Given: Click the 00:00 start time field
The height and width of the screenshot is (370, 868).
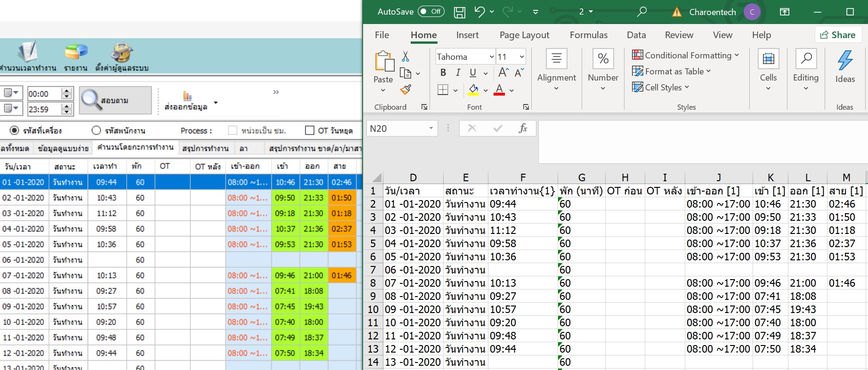Looking at the screenshot, I should point(44,94).
